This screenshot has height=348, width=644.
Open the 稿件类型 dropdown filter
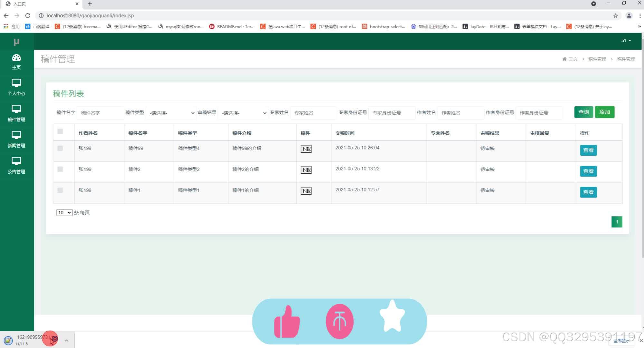pos(171,113)
